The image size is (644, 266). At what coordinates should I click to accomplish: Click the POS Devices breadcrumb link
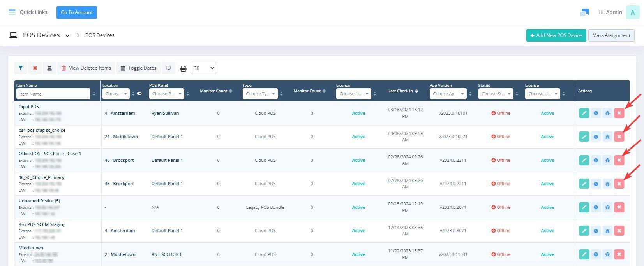pos(100,35)
